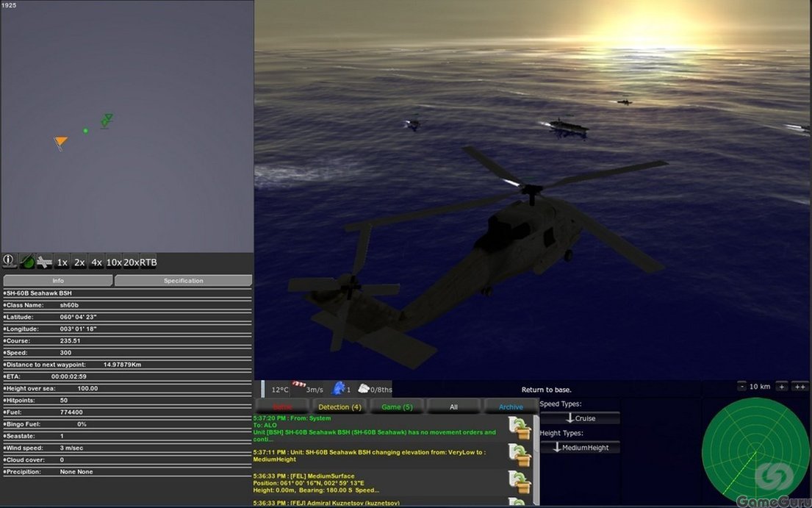Screen dimensions: 812x508
Task: Set time compression to 1x
Action: pyautogui.click(x=62, y=262)
